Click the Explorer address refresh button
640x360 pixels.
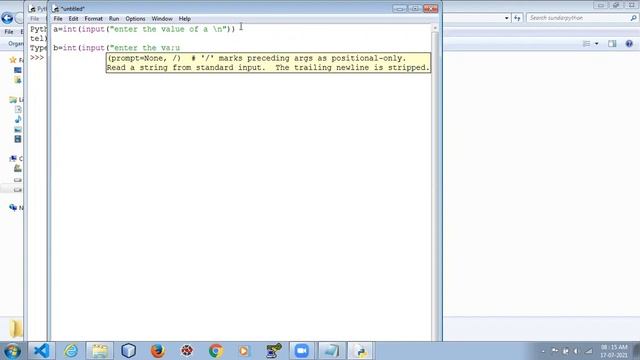click(518, 18)
